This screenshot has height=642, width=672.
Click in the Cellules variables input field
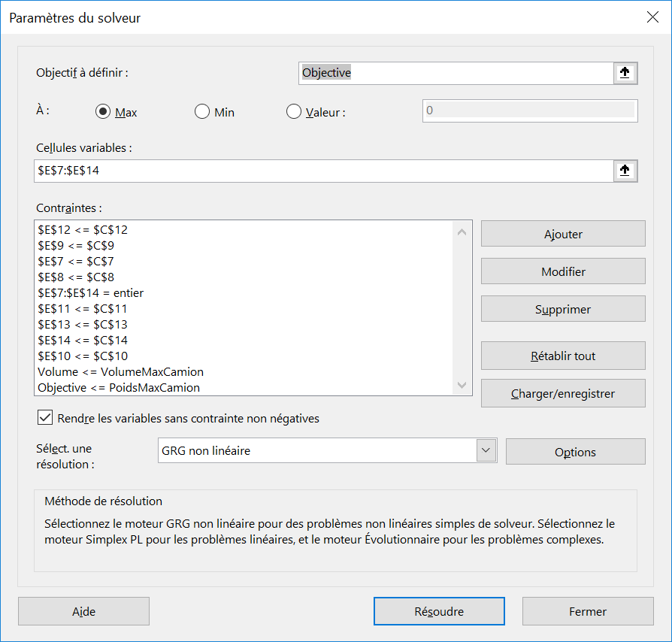pyautogui.click(x=323, y=171)
